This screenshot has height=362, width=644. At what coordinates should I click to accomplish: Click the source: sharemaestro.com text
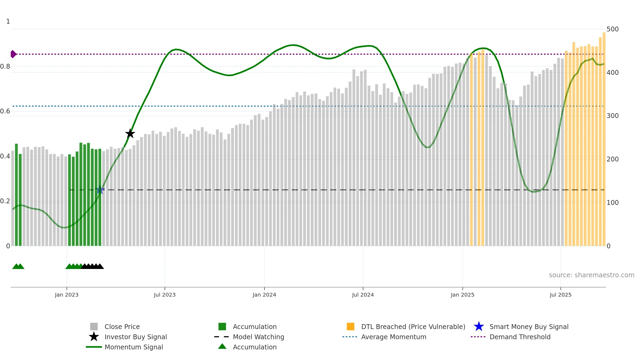591,275
